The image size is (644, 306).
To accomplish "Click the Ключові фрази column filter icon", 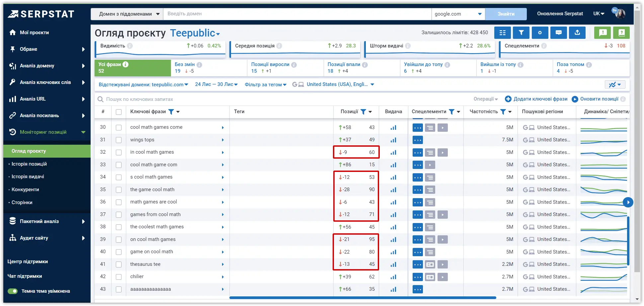I will [171, 112].
